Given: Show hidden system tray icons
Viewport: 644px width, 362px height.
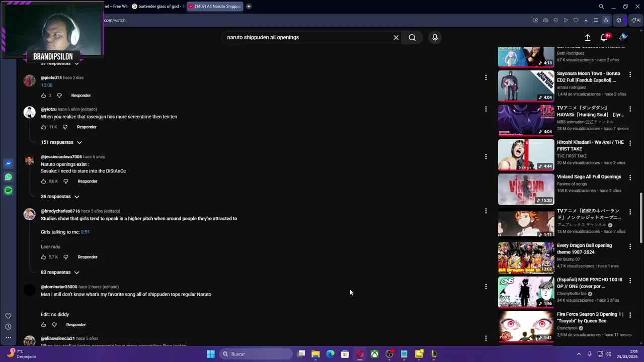Looking at the screenshot, I should (x=579, y=354).
